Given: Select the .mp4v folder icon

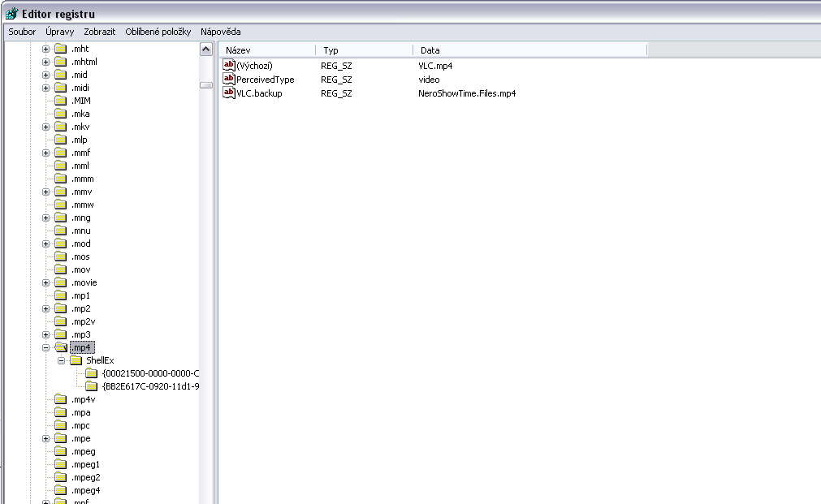Looking at the screenshot, I should 61,399.
